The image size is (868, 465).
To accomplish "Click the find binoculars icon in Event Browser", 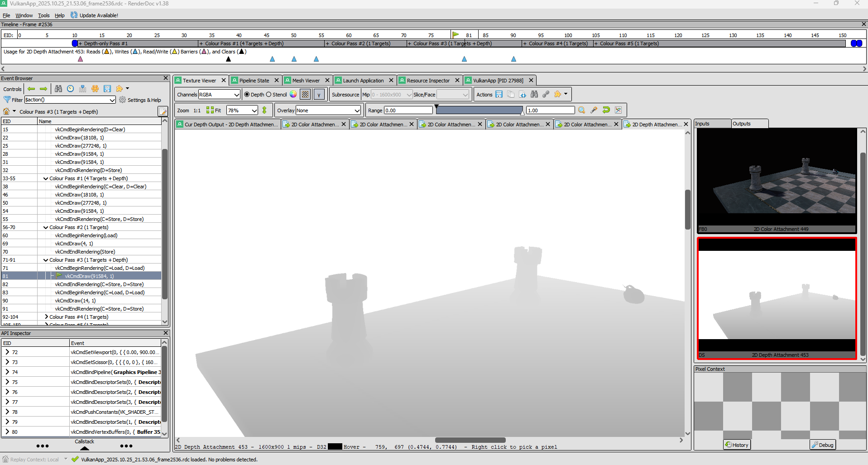I will pos(58,89).
